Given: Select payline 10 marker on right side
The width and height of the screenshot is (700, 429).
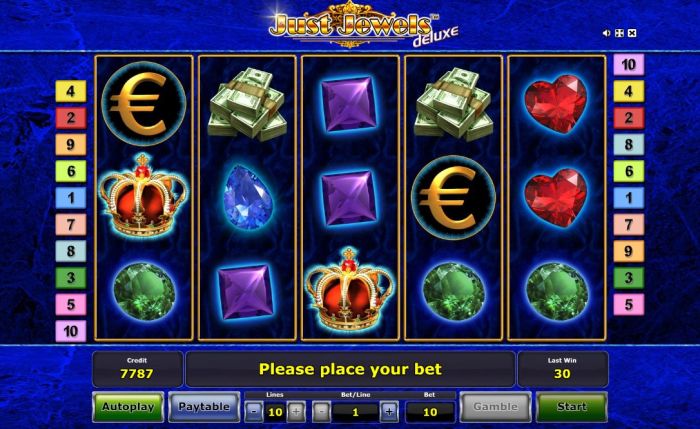Looking at the screenshot, I should click(629, 65).
